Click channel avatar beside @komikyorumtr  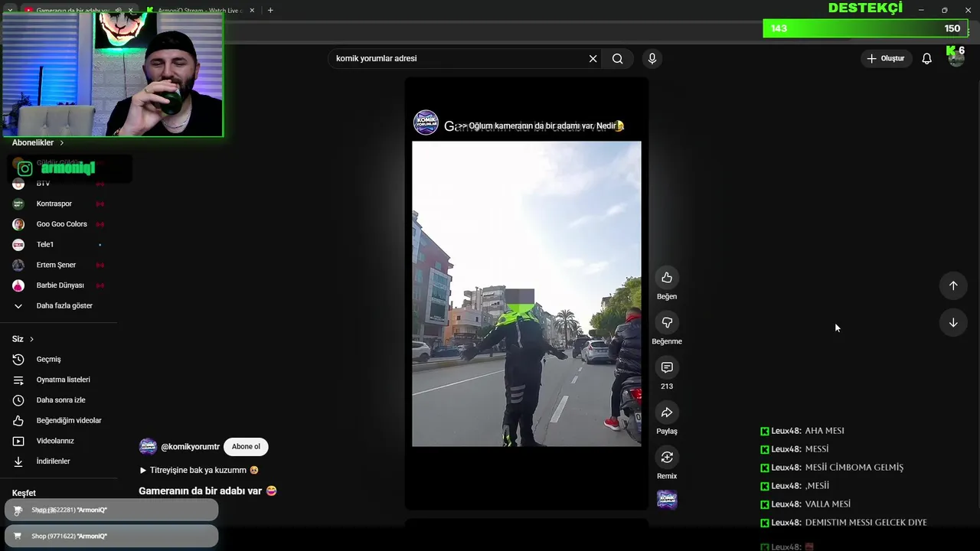coord(148,447)
